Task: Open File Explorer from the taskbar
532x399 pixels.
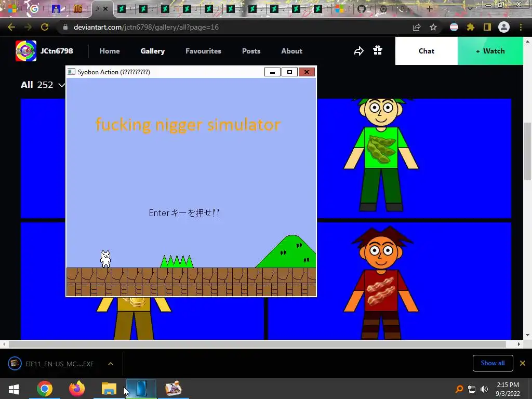Action: 109,389
